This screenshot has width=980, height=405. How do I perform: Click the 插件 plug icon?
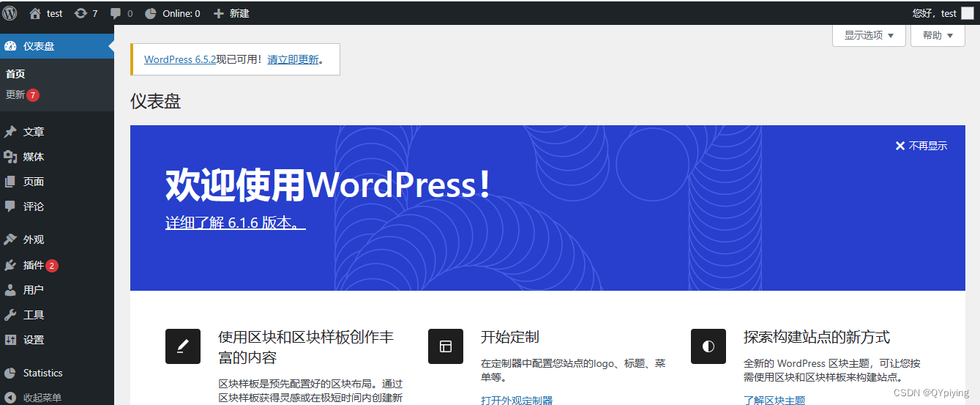tap(10, 265)
